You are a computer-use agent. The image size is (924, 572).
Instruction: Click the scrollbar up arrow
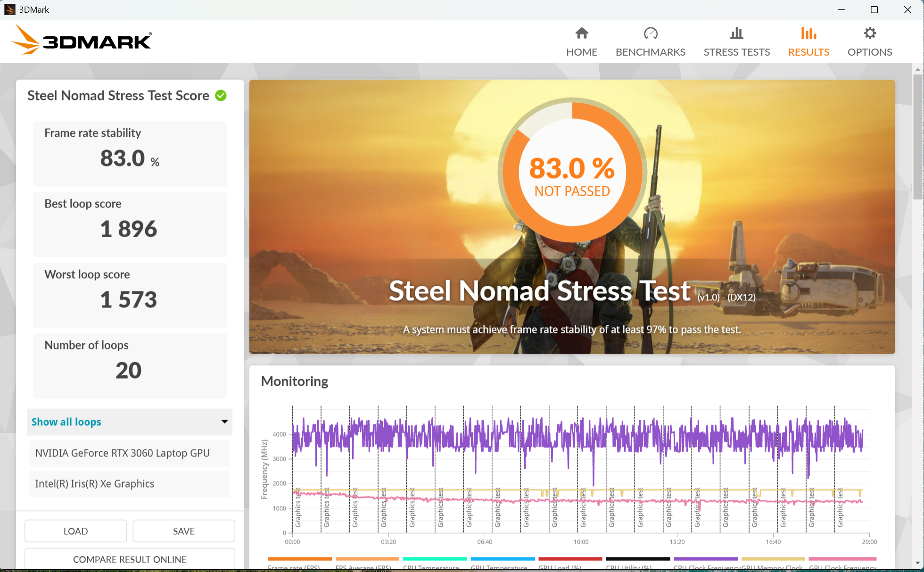point(917,69)
